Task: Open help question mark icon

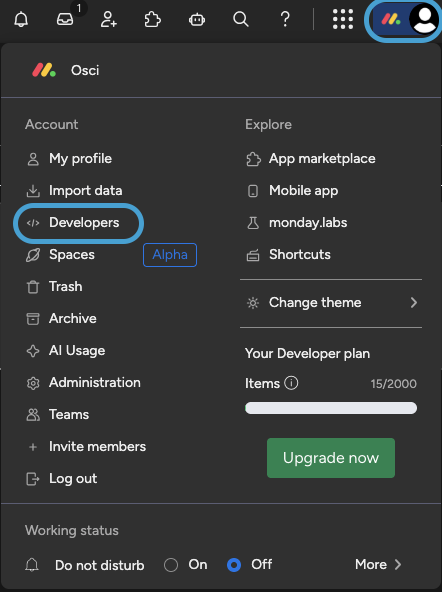Action: click(x=285, y=18)
